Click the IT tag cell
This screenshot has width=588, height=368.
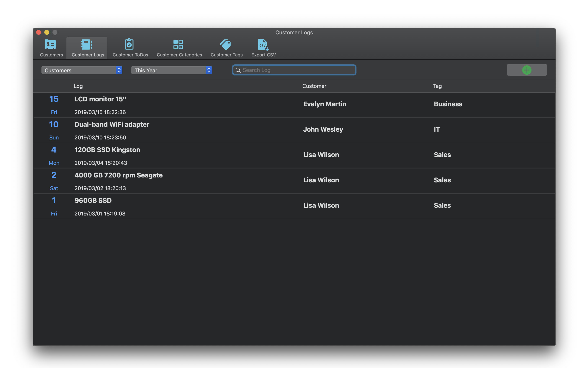(437, 129)
